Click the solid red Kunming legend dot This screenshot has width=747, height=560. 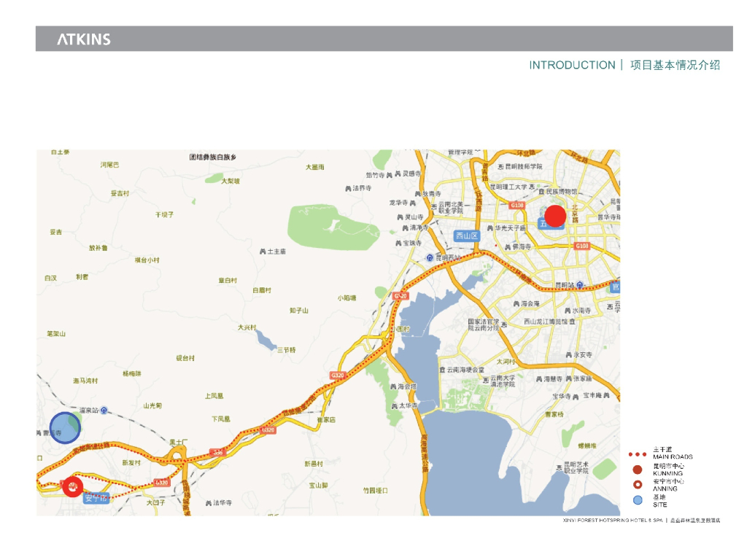point(638,470)
